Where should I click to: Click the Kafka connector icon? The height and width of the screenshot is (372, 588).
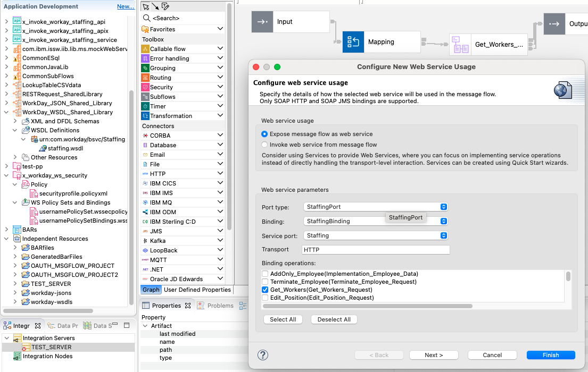(145, 241)
